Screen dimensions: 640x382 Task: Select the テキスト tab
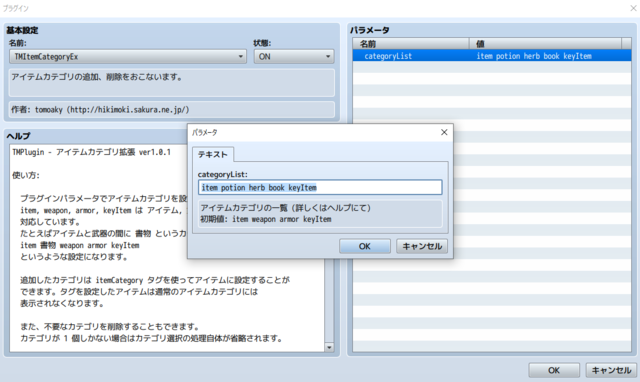[213, 155]
